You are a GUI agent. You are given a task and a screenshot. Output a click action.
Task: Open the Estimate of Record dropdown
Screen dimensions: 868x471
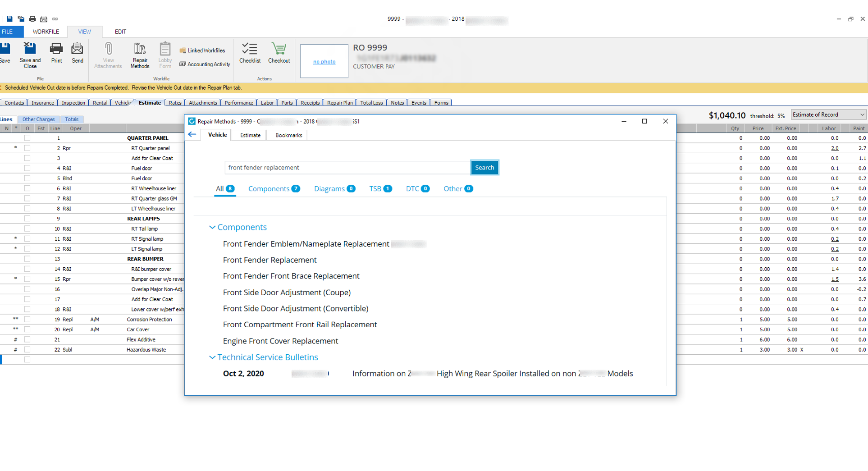point(828,115)
